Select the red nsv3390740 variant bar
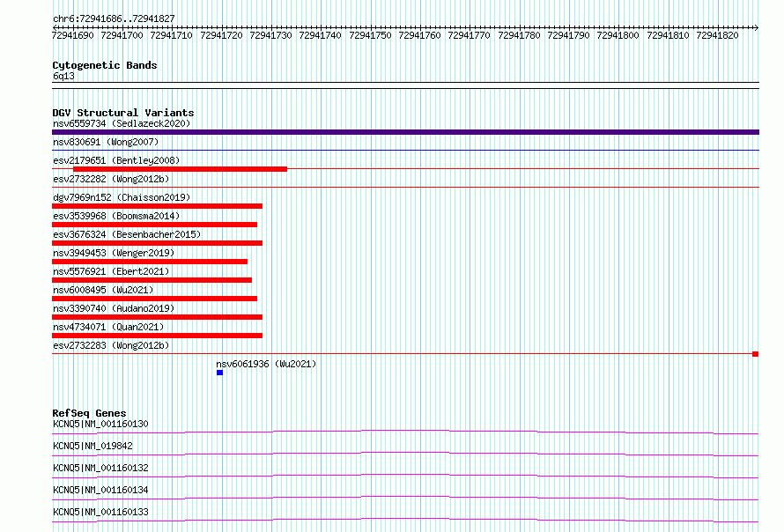This screenshot has width=784, height=532. (x=157, y=317)
